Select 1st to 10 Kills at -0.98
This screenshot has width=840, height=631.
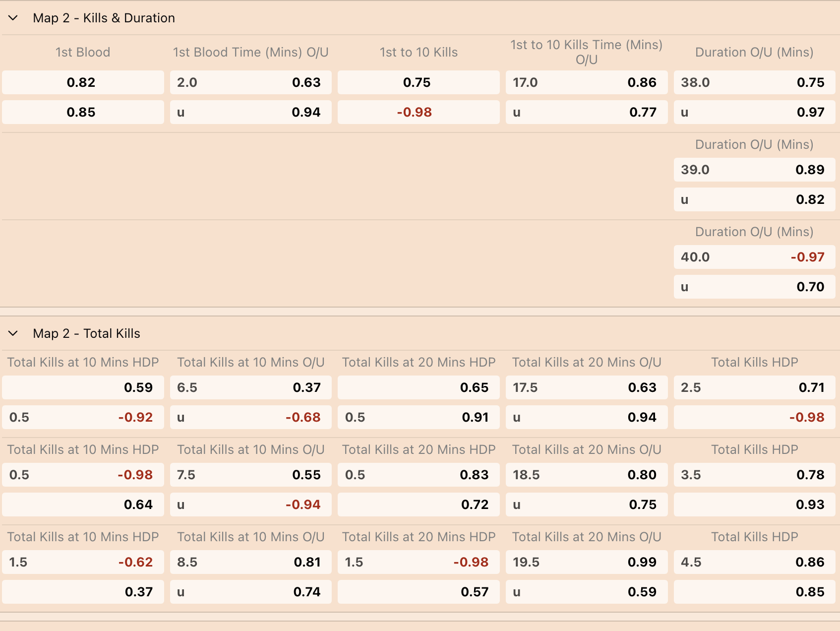[x=418, y=112]
